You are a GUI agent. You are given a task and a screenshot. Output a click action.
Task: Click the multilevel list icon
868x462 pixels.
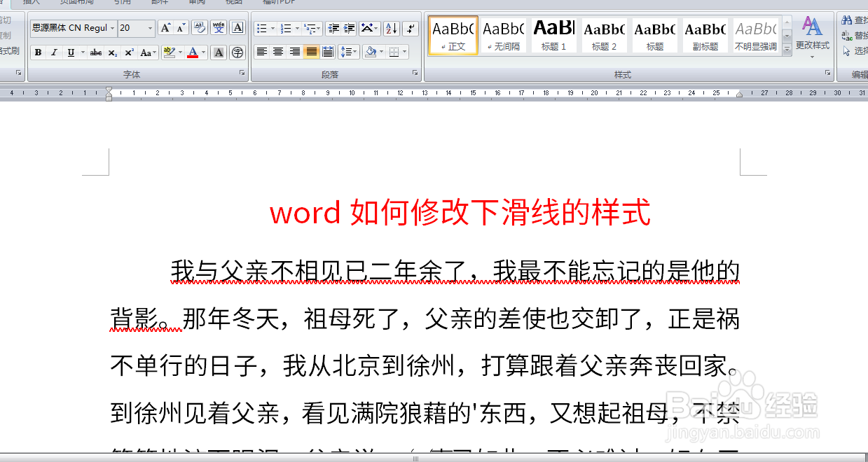coord(310,29)
